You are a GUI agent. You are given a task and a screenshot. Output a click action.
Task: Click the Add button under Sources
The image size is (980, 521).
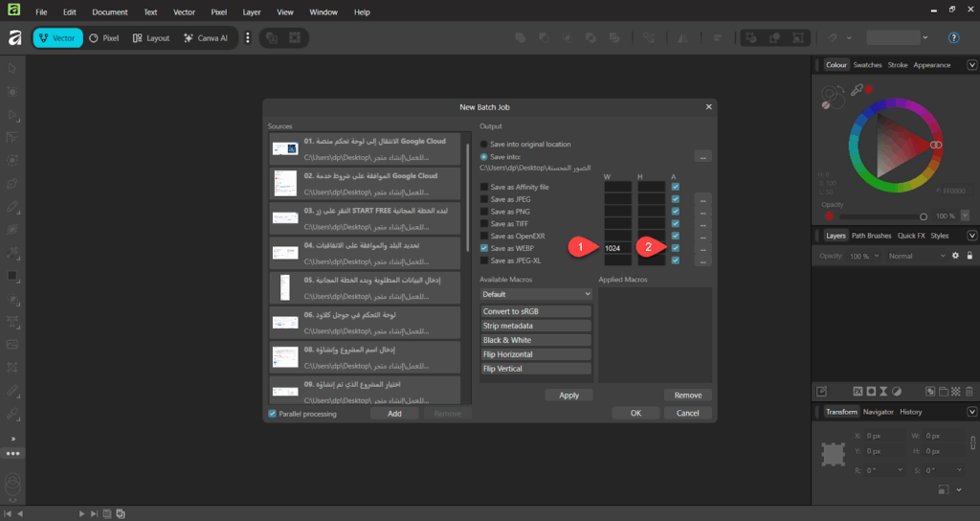[394, 413]
